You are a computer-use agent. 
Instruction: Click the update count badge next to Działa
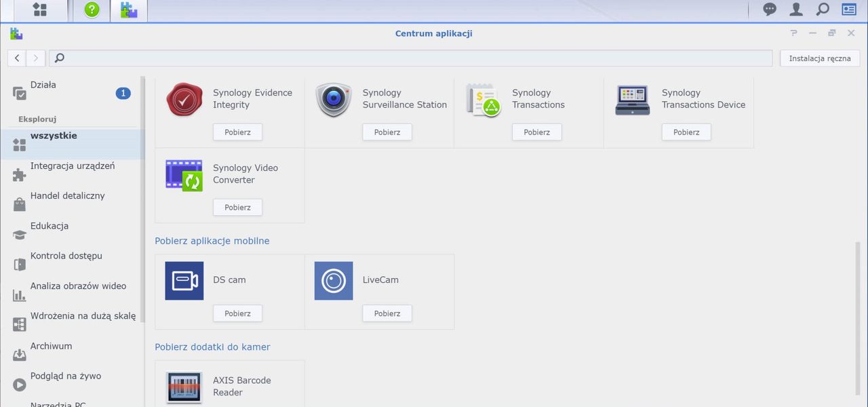click(x=123, y=93)
